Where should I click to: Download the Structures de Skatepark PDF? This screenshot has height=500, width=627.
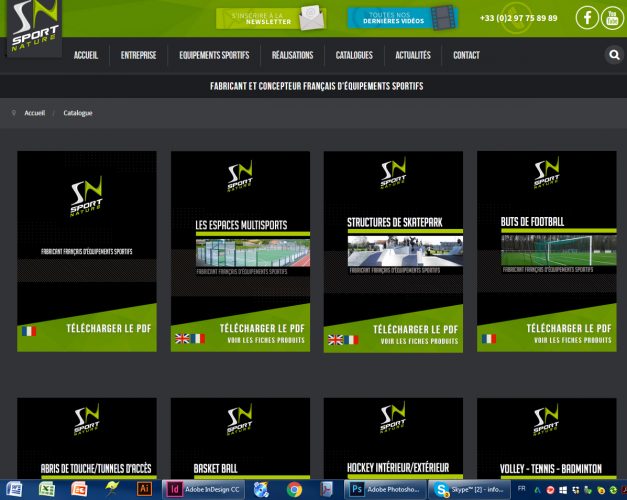(x=415, y=328)
